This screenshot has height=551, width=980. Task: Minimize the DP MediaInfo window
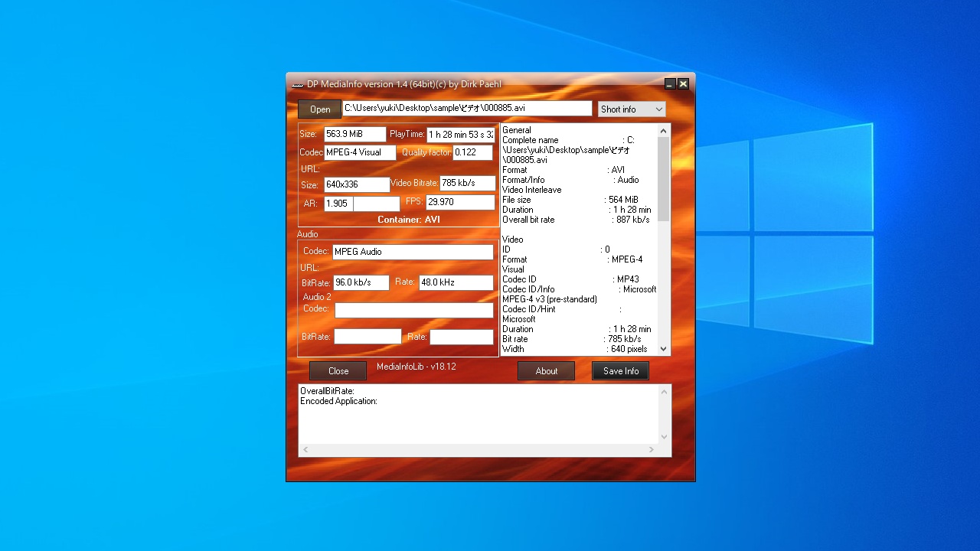[x=670, y=83]
